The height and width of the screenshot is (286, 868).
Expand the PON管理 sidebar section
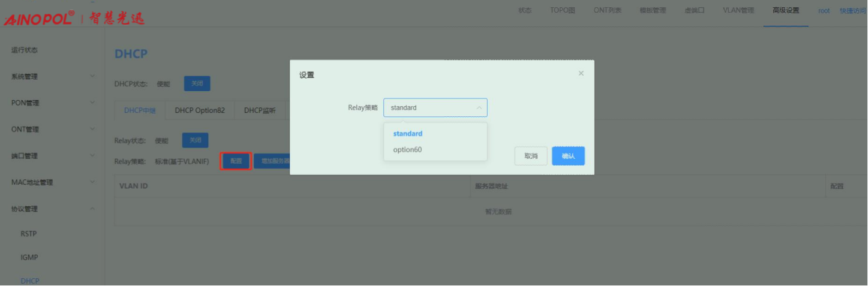coord(52,103)
